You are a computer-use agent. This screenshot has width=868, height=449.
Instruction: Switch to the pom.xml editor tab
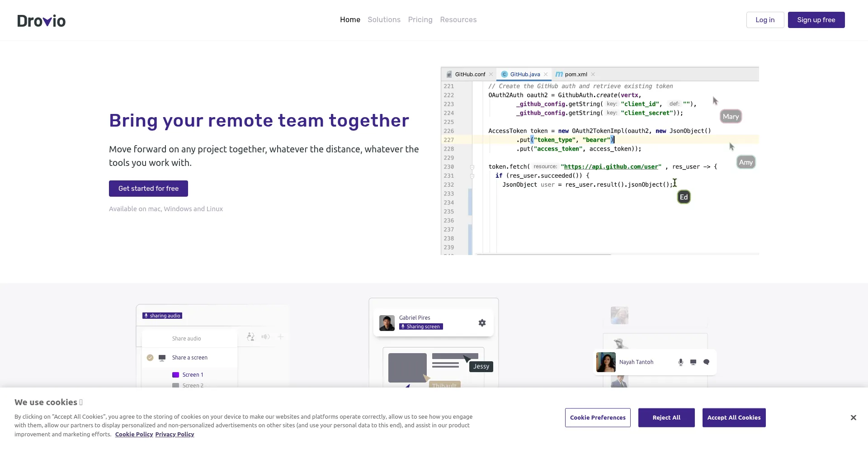click(x=576, y=75)
